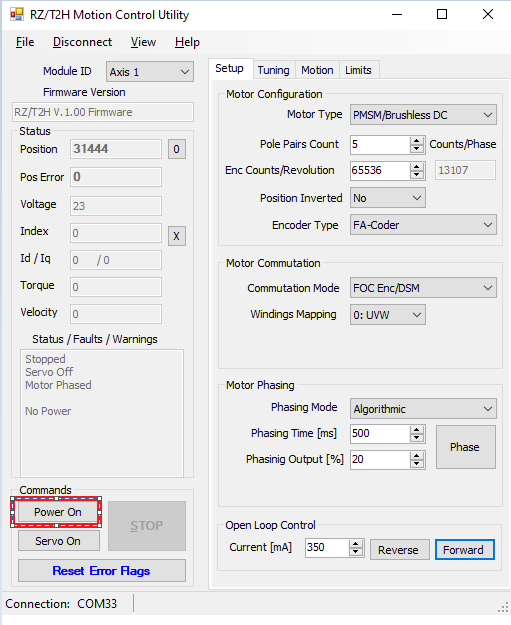The image size is (511, 625).
Task: Click the X button beside Index field
Action: tap(177, 236)
